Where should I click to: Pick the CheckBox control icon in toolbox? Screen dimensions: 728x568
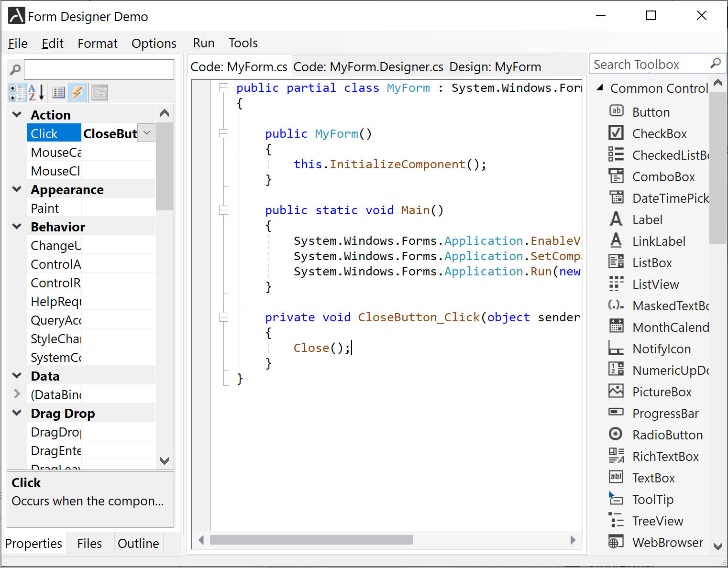(x=616, y=133)
